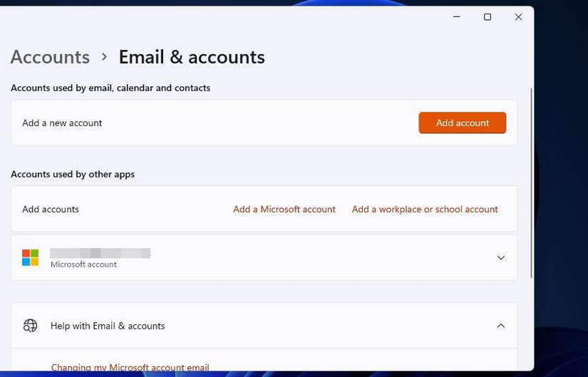Click the 'Add a new account' label
588x377 pixels.
point(62,123)
